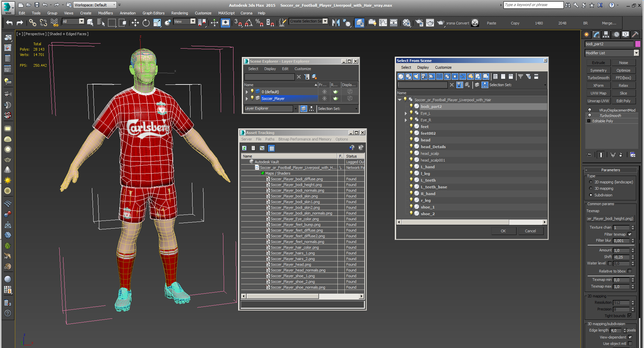Select the 2D mapping (landscape) radio button
644x348 pixels.
pyautogui.click(x=590, y=182)
